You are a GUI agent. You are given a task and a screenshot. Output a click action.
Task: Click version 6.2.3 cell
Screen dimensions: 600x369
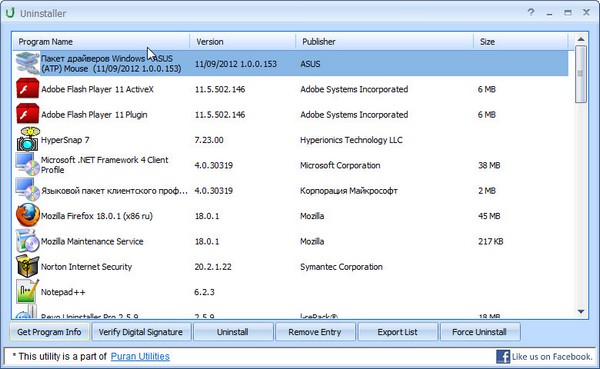pyautogui.click(x=204, y=292)
